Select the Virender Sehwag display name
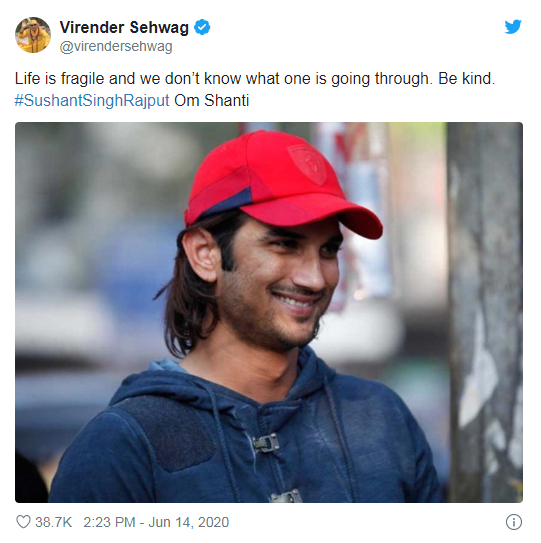The width and height of the screenshot is (541, 543). (124, 27)
